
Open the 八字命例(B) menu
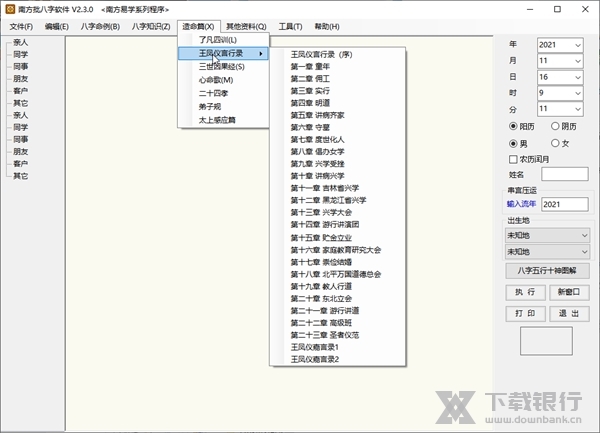pyautogui.click(x=100, y=27)
